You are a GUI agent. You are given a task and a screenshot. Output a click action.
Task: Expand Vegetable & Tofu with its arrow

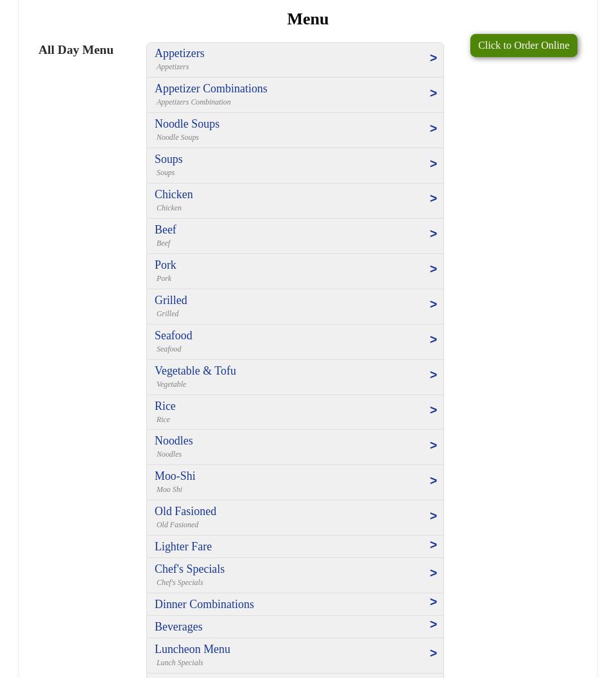coord(433,375)
